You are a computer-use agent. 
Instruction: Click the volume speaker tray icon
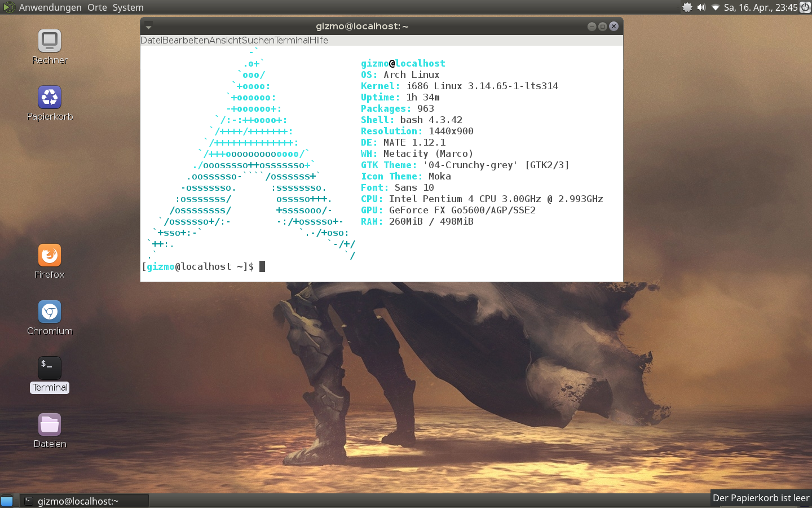701,7
